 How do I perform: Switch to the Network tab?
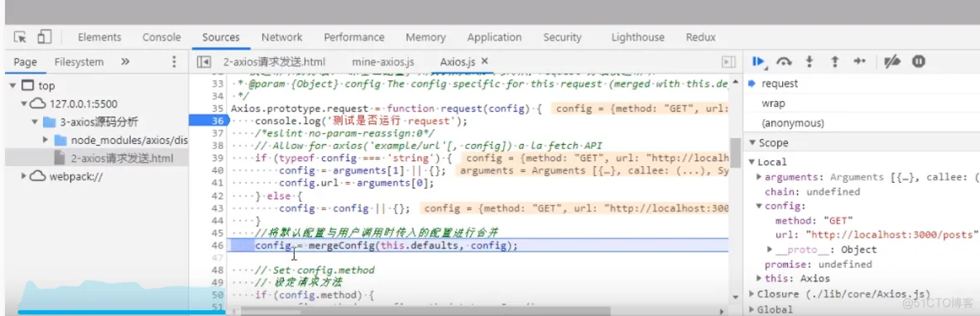(282, 37)
